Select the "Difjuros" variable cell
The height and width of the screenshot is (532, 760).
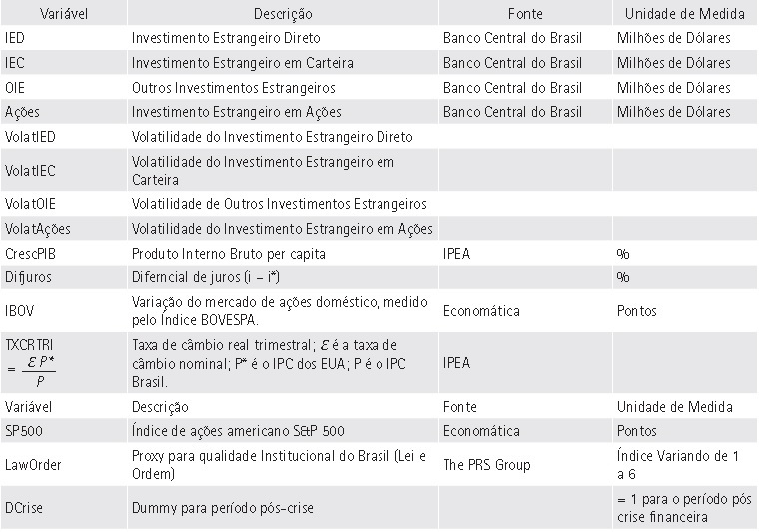click(x=28, y=277)
